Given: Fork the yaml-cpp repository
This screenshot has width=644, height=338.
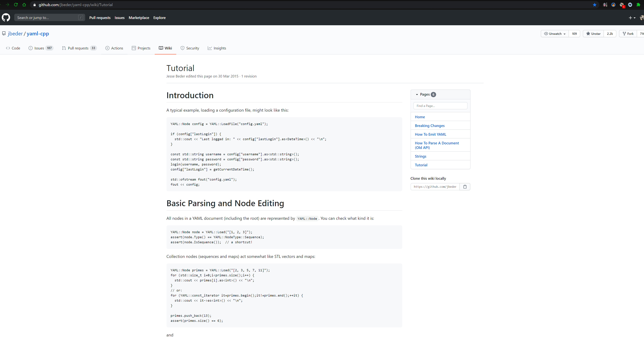Looking at the screenshot, I should pyautogui.click(x=628, y=34).
